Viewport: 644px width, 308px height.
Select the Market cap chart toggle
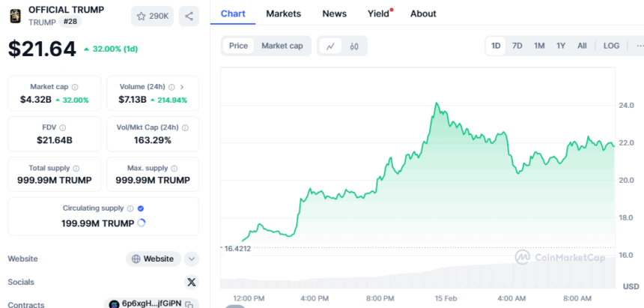coord(282,46)
